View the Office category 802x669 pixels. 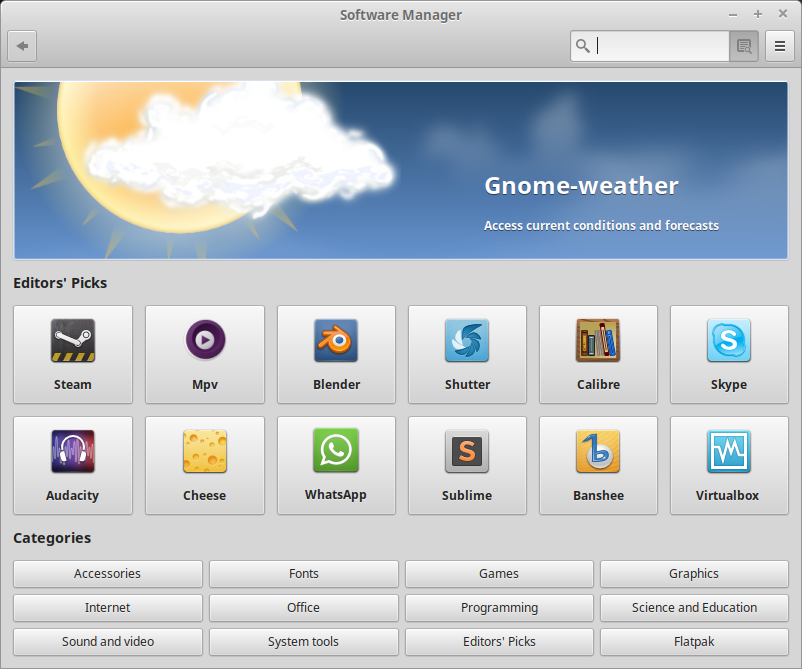[x=304, y=608]
